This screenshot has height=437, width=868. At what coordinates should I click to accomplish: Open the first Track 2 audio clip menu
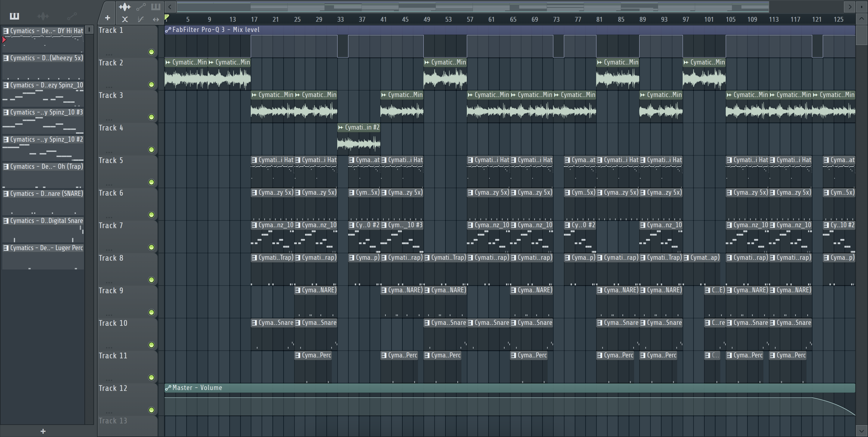coord(168,62)
